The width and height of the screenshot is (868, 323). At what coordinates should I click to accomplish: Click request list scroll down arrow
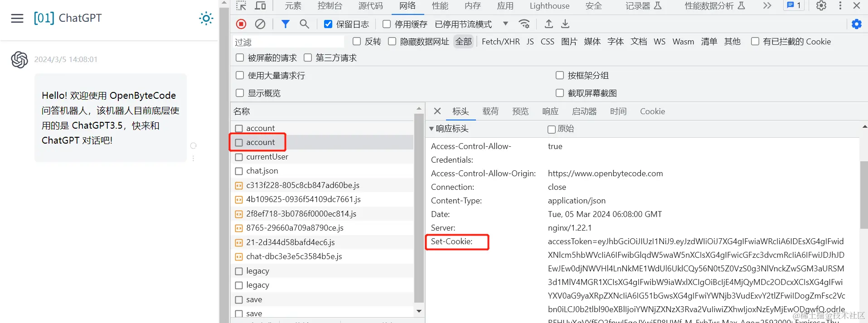(x=419, y=311)
